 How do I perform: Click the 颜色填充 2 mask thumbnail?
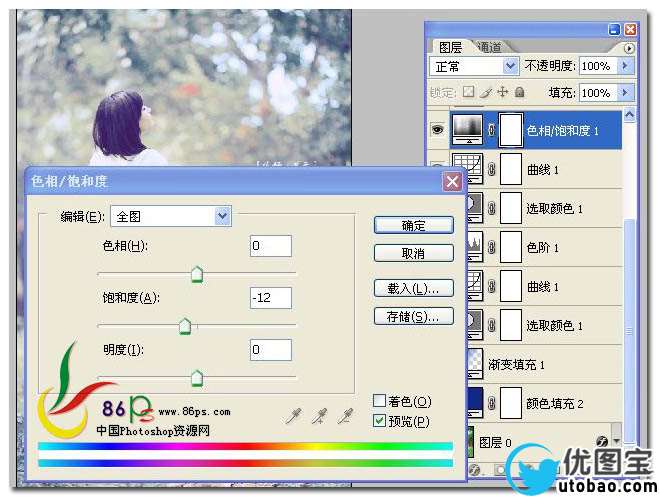click(511, 403)
